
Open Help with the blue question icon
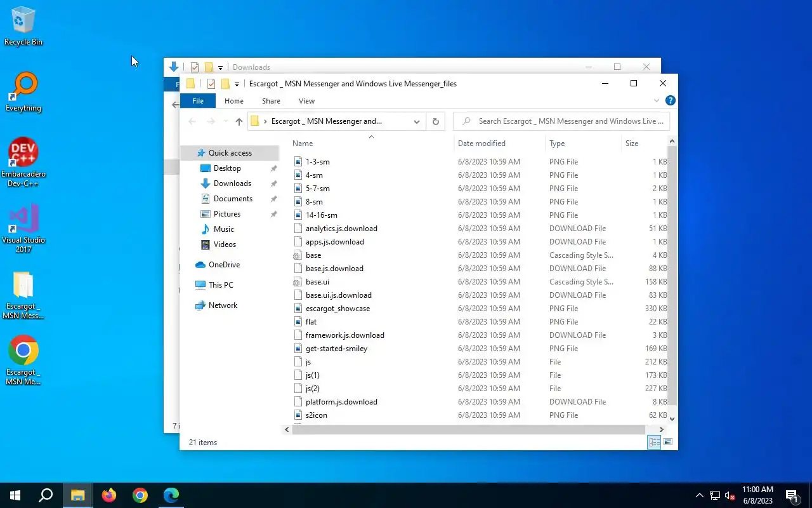(x=670, y=100)
